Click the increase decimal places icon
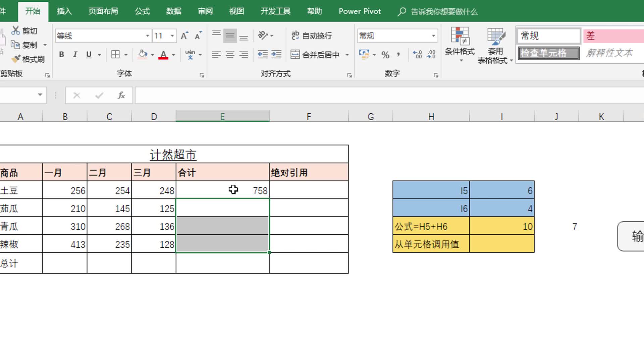This screenshot has width=644, height=362. click(x=417, y=54)
